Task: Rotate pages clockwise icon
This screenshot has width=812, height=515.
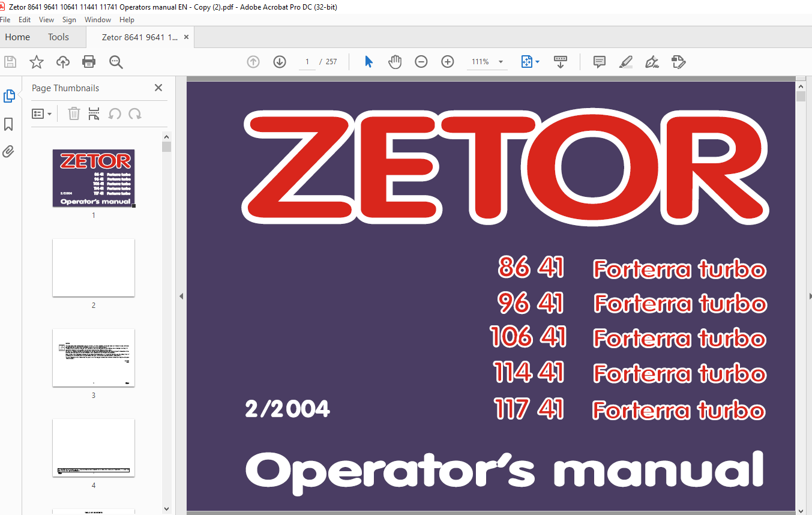Action: point(135,113)
